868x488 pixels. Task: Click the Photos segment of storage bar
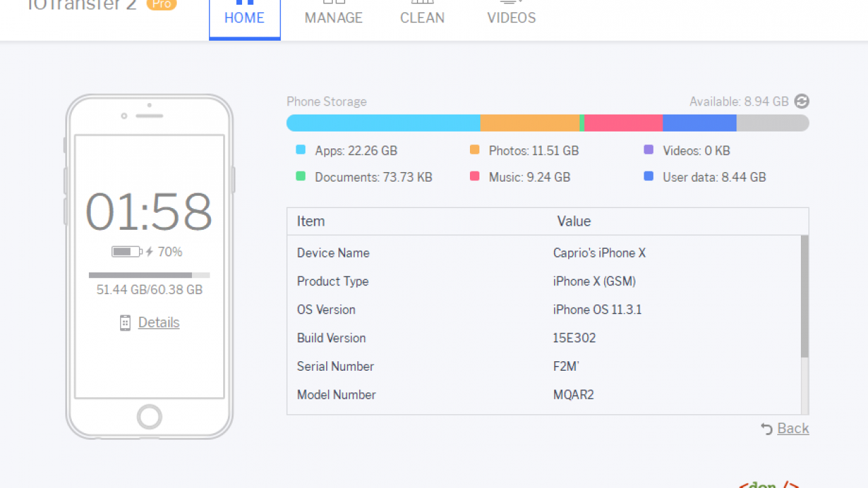pos(530,123)
